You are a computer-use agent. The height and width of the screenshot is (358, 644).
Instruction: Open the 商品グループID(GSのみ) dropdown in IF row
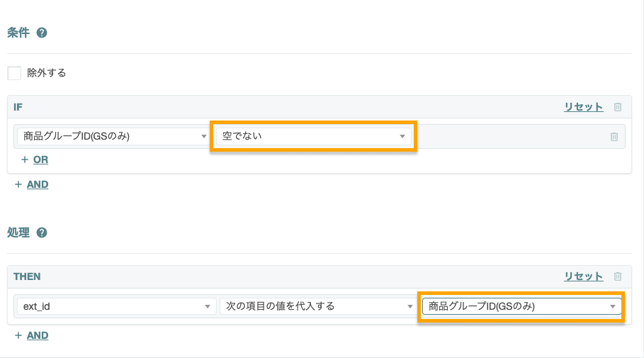click(113, 136)
